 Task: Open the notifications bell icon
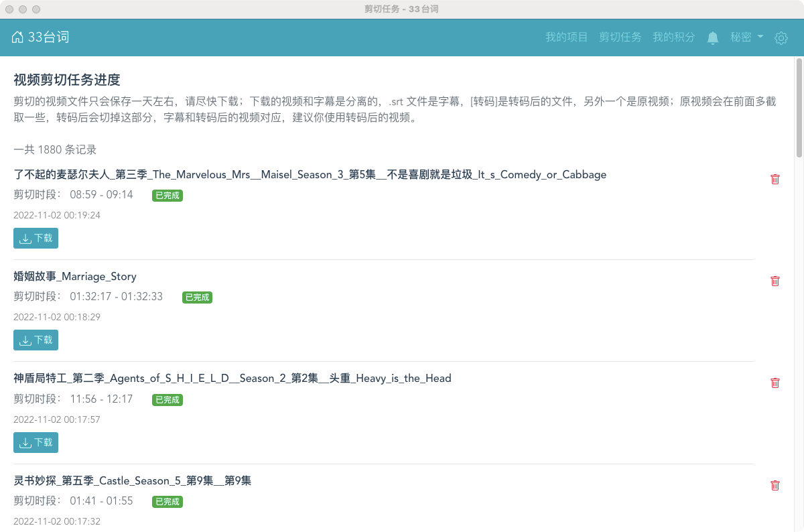[x=713, y=38]
